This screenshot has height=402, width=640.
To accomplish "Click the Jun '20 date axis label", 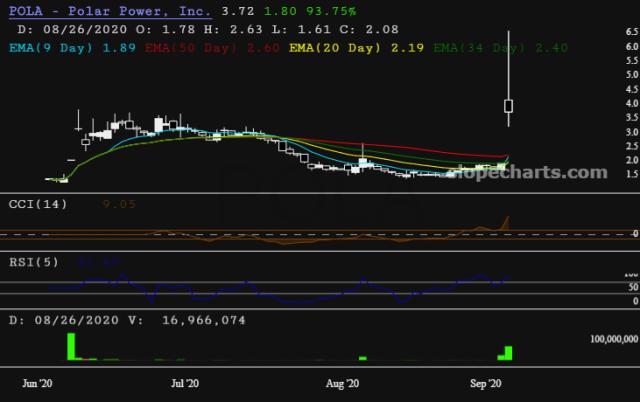I will tap(37, 383).
